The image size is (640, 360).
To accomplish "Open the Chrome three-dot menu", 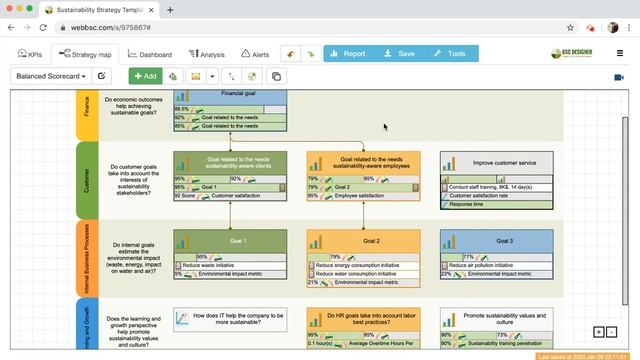I will [x=629, y=28].
